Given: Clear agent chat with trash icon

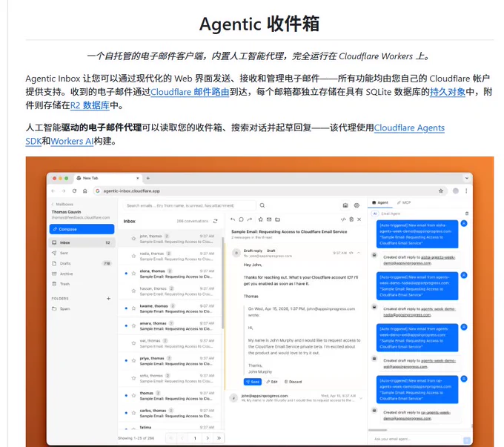Looking at the screenshot, I should (x=467, y=213).
